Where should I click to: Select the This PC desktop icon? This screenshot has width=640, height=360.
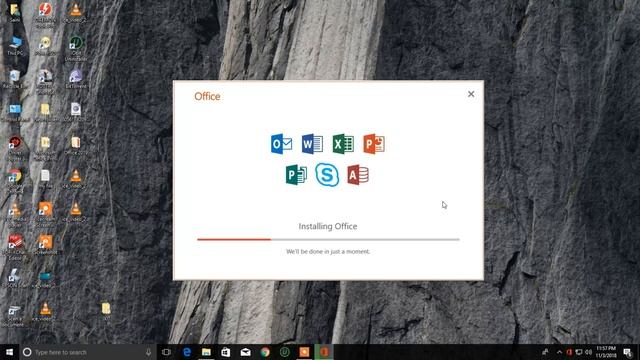15,46
